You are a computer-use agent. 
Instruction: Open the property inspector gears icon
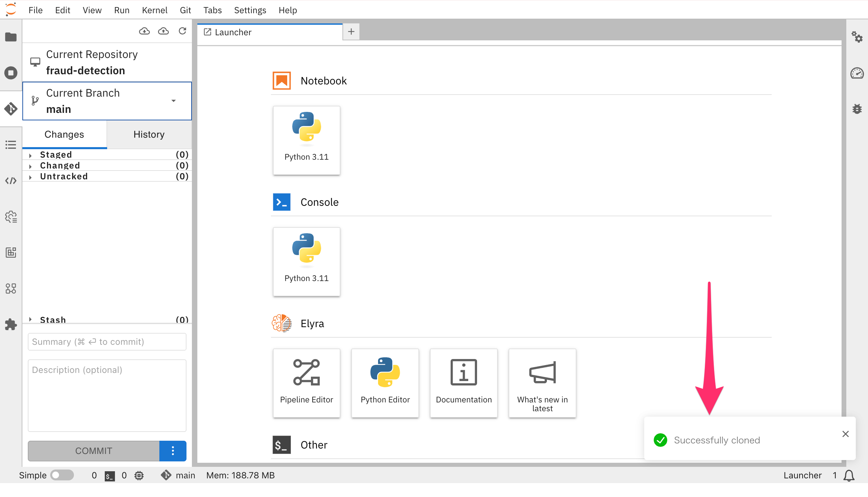pyautogui.click(x=857, y=37)
